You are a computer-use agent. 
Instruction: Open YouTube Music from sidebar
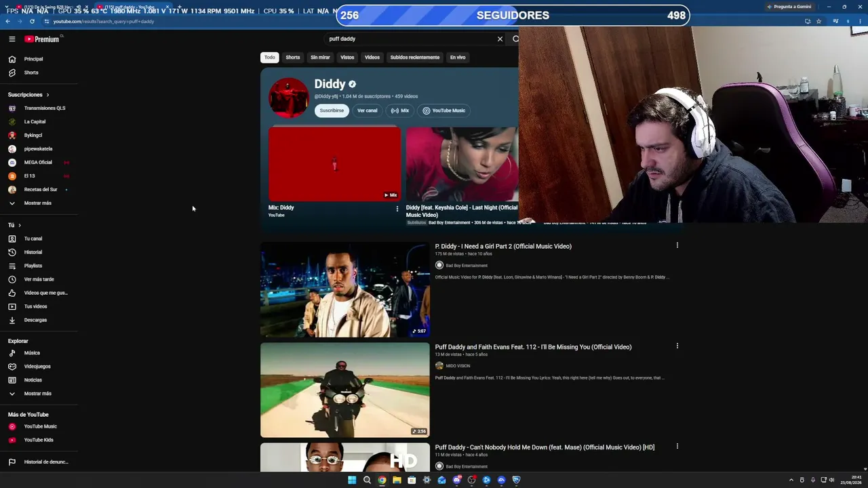40,426
